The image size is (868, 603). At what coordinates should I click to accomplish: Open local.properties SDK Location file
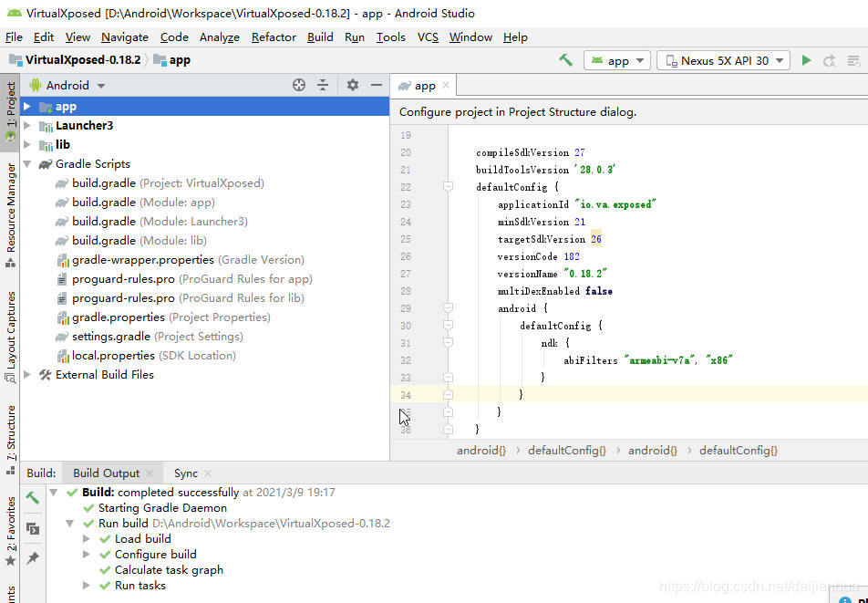pyautogui.click(x=146, y=356)
